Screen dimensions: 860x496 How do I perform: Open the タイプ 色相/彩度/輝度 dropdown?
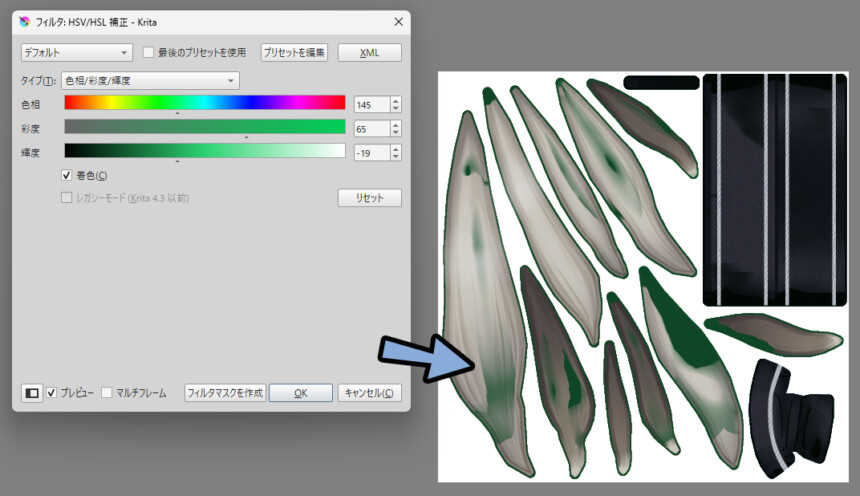pyautogui.click(x=150, y=81)
